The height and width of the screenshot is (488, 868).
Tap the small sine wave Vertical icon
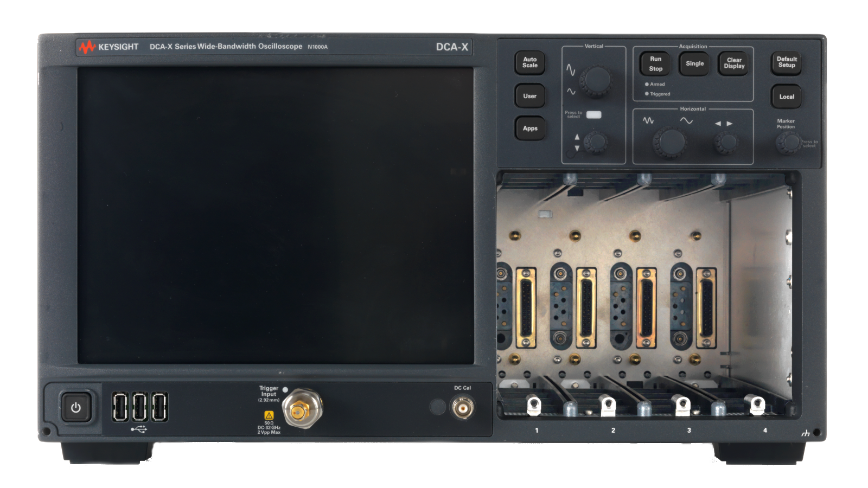(x=571, y=92)
